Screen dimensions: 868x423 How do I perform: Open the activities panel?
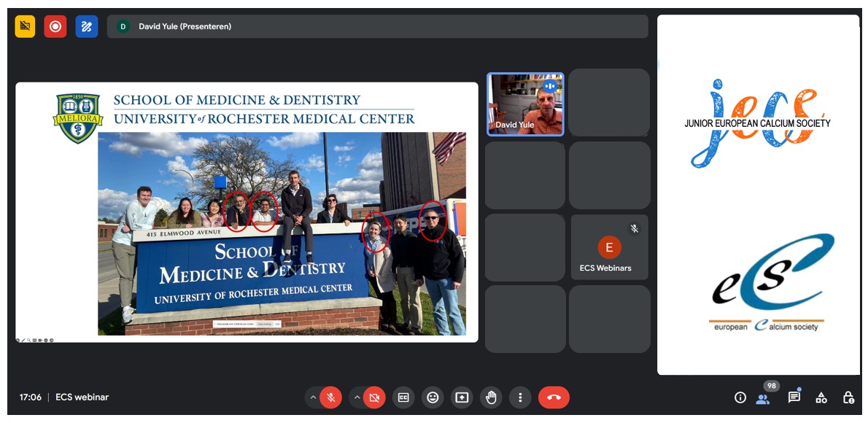[821, 397]
